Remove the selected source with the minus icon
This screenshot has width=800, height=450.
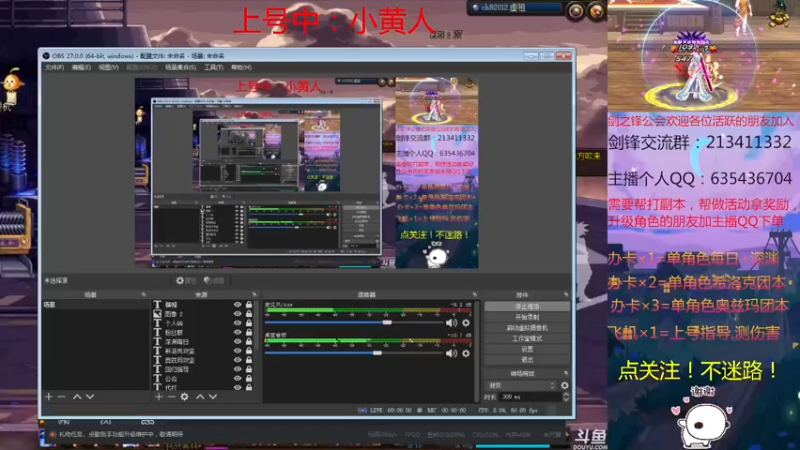tap(171, 396)
